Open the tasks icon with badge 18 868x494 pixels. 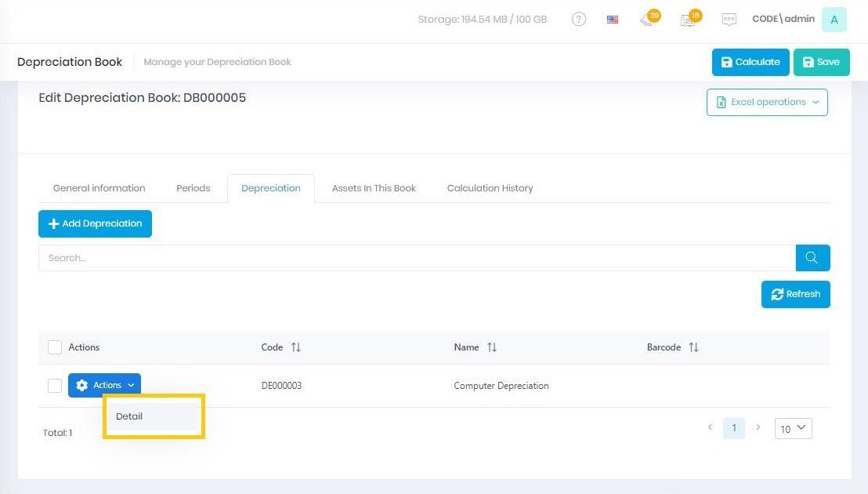[689, 20]
